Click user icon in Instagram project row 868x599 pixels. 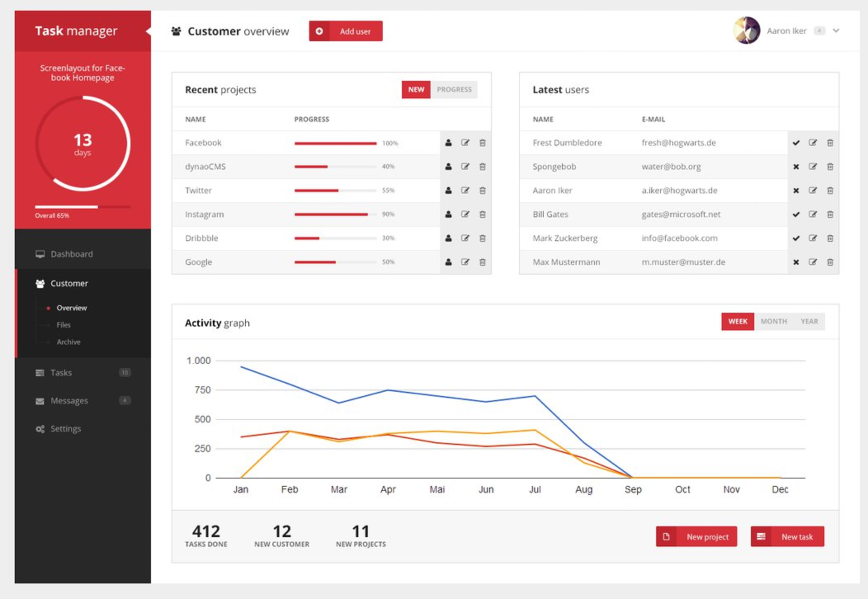point(448,215)
